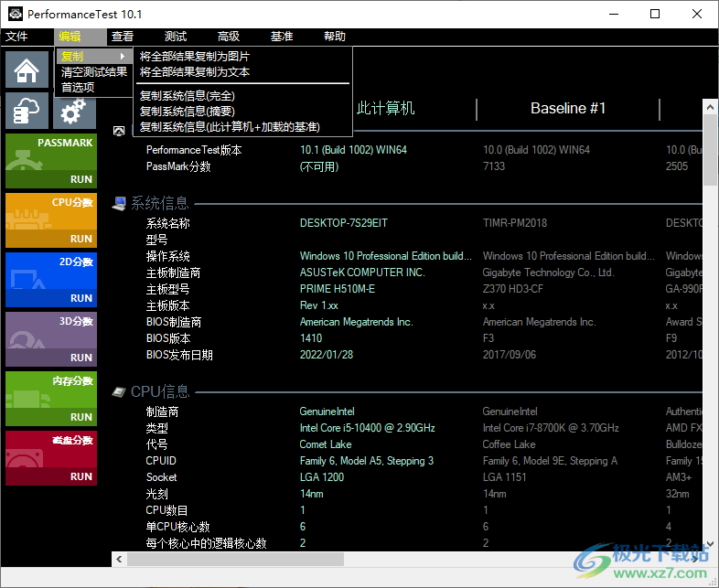
Task: Click the CPU信息 section heading
Action: 160,391
